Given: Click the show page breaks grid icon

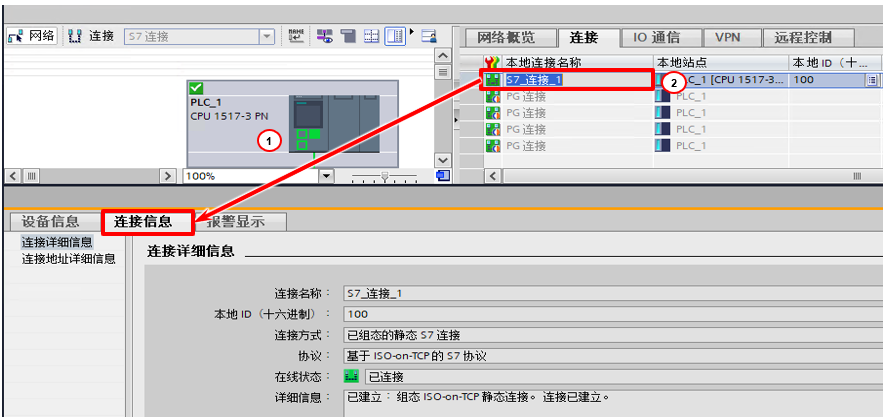Looking at the screenshot, I should 372,36.
